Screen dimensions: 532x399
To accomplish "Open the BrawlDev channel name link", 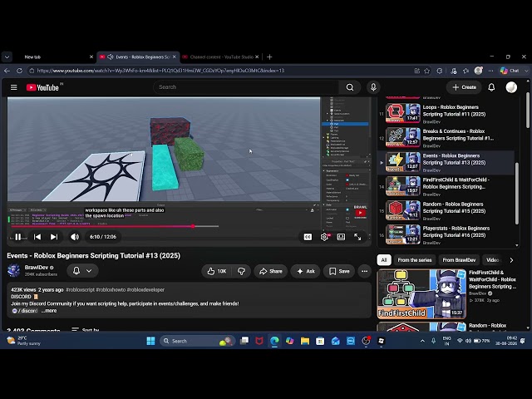I will click(37, 268).
